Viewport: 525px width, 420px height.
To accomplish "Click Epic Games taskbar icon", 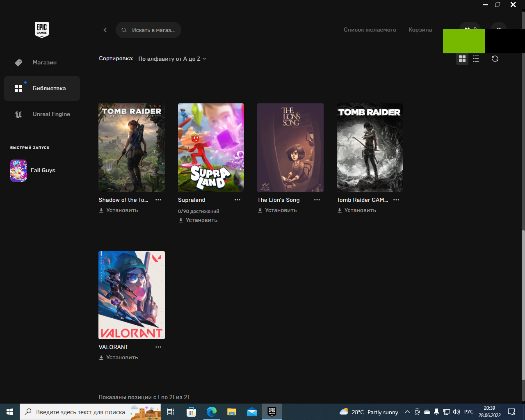I will pos(272,412).
